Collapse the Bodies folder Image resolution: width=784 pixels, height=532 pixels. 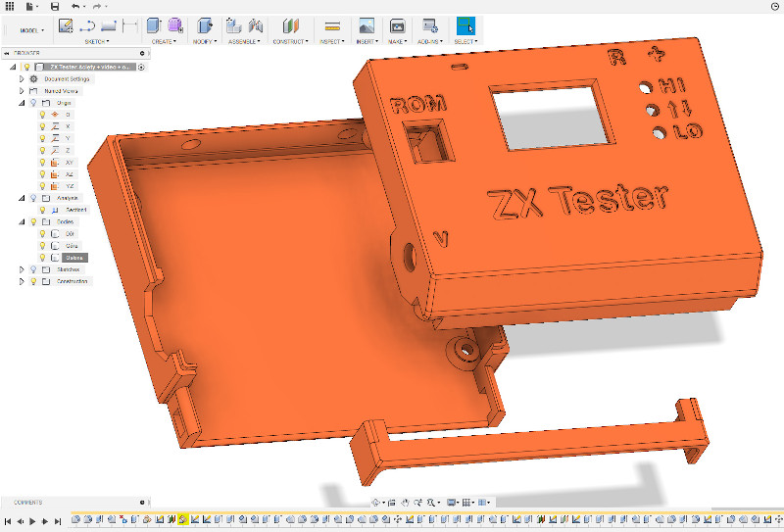coord(22,222)
